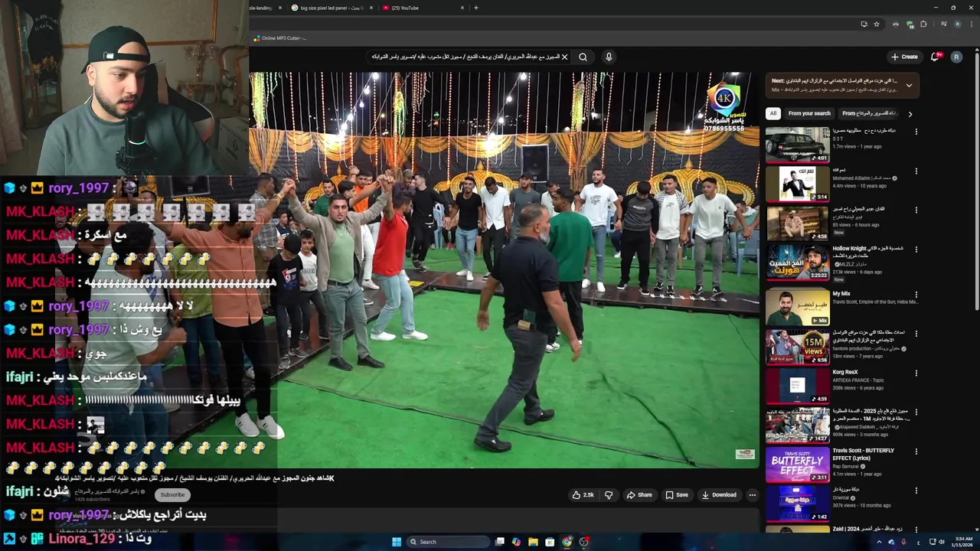This screenshot has width=980, height=551.
Task: Open options for Korg ResX video
Action: [x=916, y=373]
